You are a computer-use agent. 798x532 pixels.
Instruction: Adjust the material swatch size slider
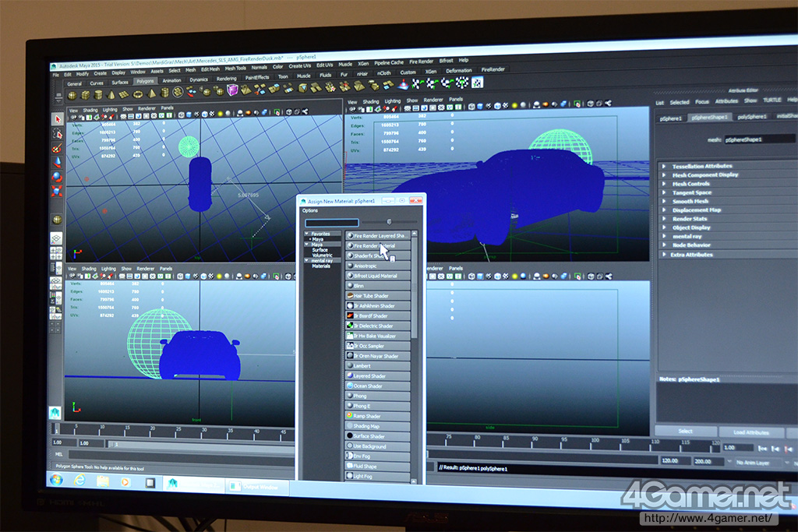click(x=389, y=222)
